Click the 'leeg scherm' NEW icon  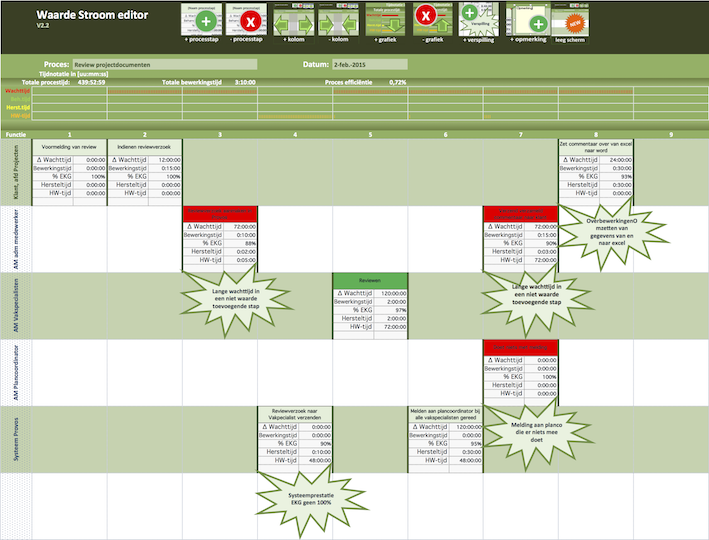pos(570,21)
